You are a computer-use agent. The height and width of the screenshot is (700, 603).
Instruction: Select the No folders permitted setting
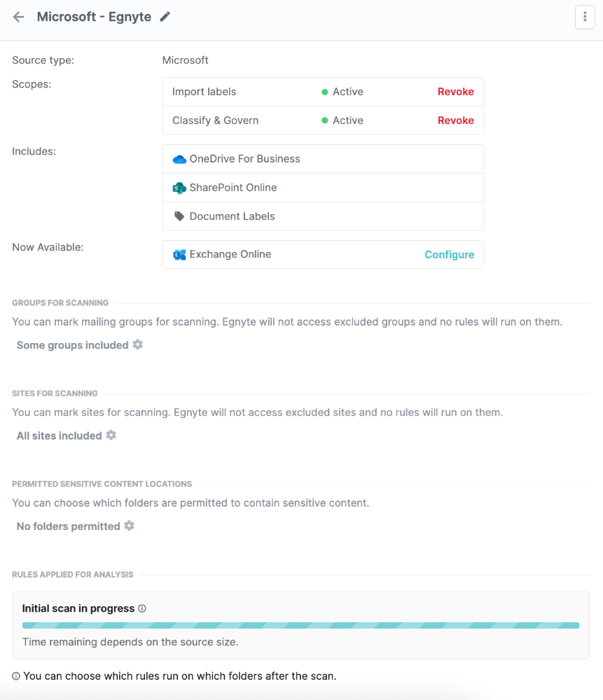click(x=68, y=526)
